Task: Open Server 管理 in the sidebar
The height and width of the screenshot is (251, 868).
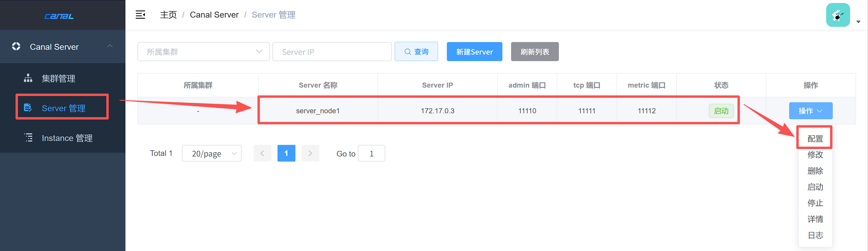Action: click(x=63, y=108)
